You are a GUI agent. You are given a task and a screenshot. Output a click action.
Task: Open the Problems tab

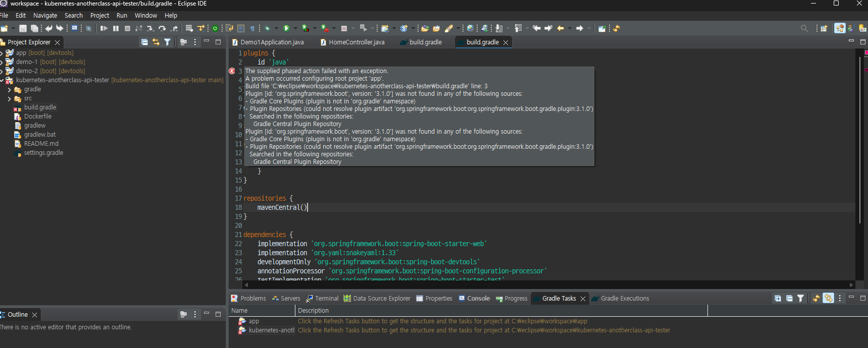coord(248,299)
